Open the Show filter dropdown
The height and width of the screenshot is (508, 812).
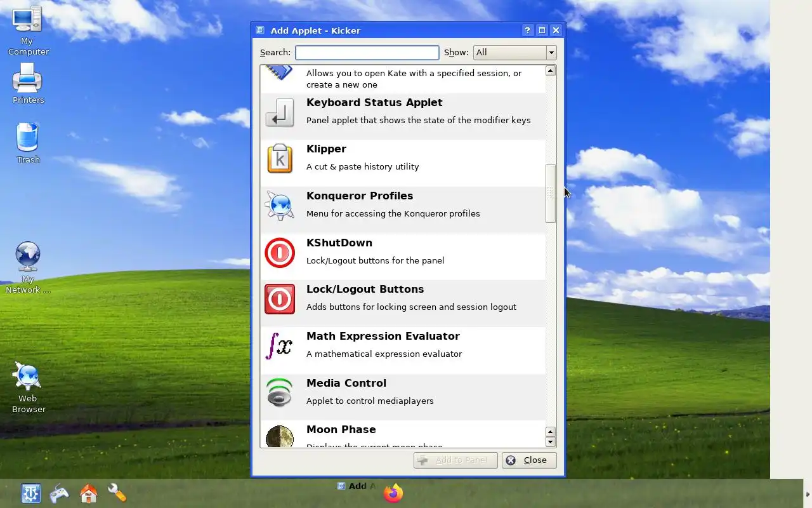pos(514,52)
